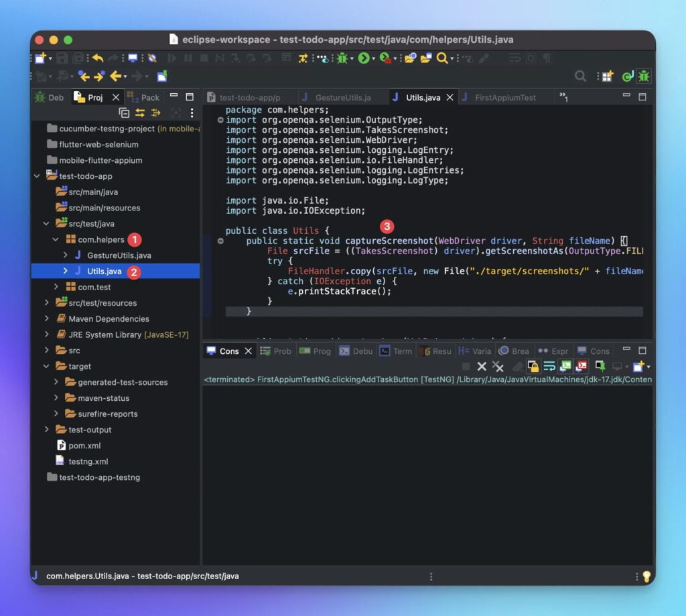Click the captureScreenshot method name in the editor

[389, 241]
